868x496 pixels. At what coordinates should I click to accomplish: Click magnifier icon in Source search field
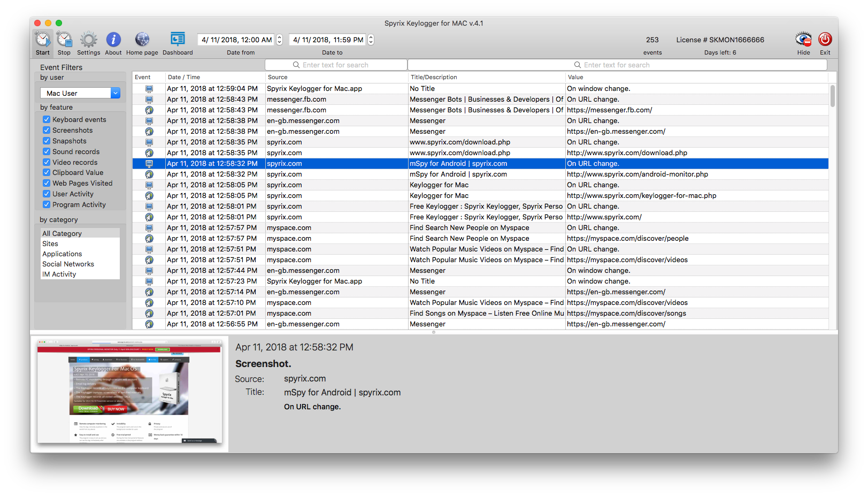(296, 65)
